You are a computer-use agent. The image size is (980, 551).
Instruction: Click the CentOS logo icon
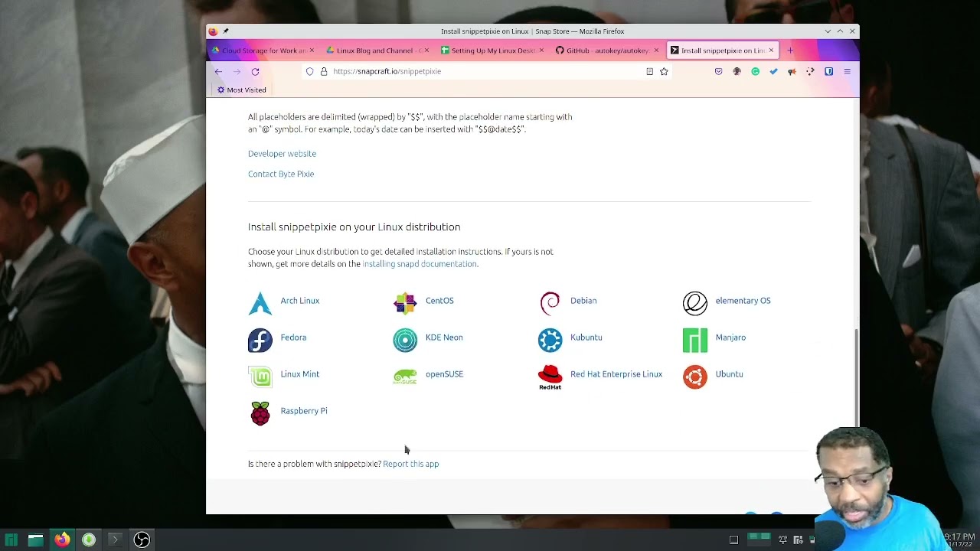click(x=405, y=304)
